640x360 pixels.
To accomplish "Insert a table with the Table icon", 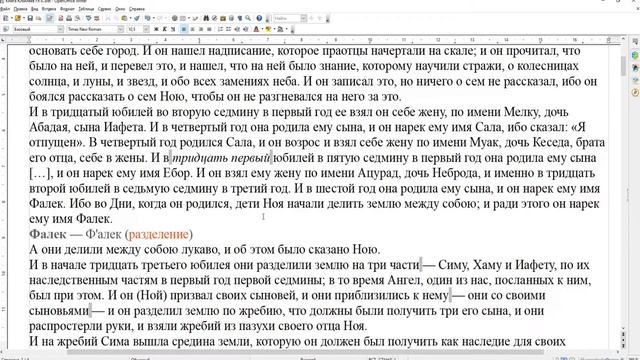I will [x=183, y=18].
